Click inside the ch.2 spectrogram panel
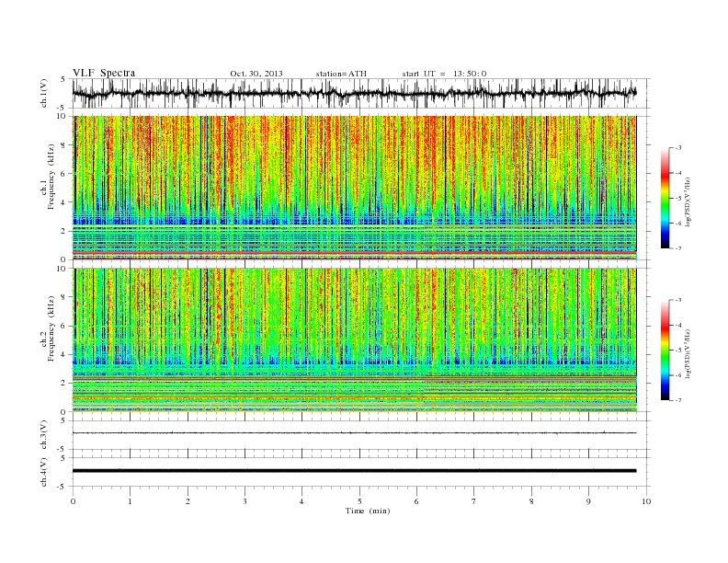728x563 pixels. tap(354, 340)
